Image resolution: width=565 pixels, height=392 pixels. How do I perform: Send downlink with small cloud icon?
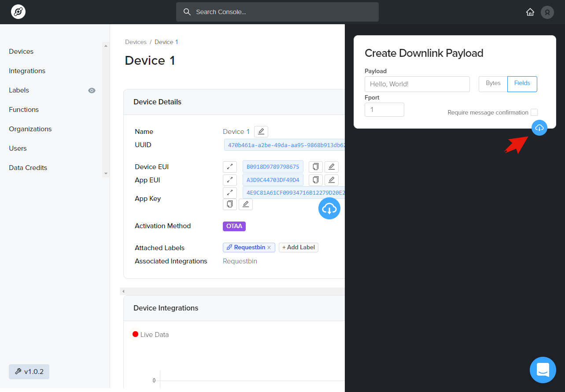(x=539, y=128)
